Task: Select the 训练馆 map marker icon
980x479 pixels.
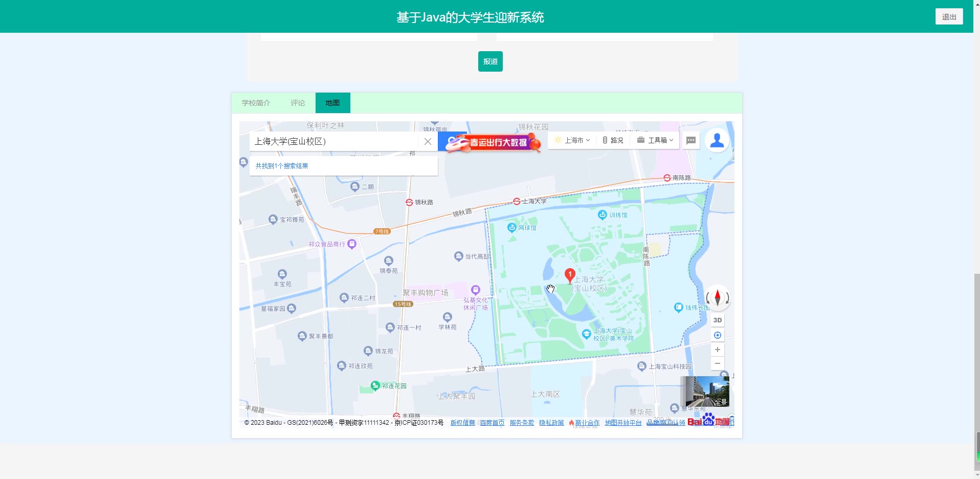Action: (603, 215)
